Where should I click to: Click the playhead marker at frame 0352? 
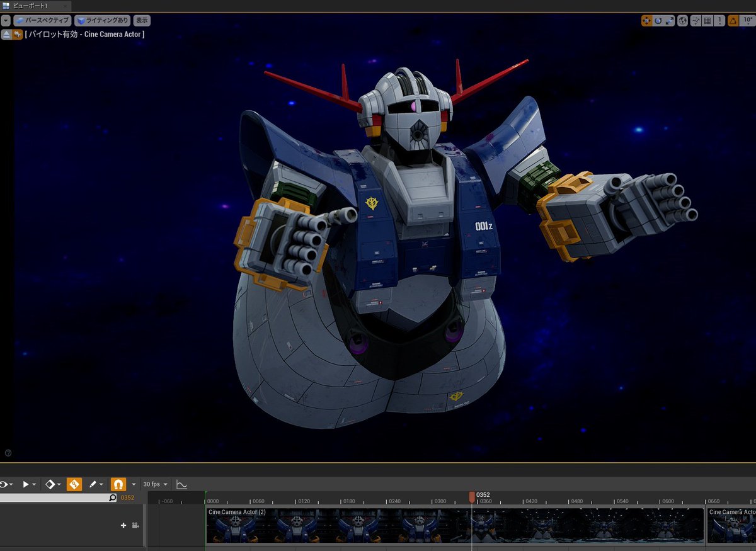(x=472, y=497)
